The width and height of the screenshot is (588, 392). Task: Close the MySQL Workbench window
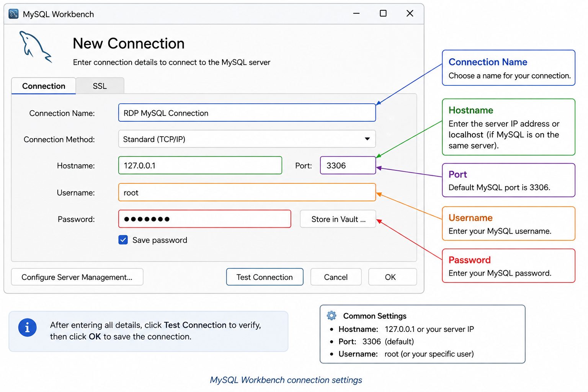[x=410, y=13]
